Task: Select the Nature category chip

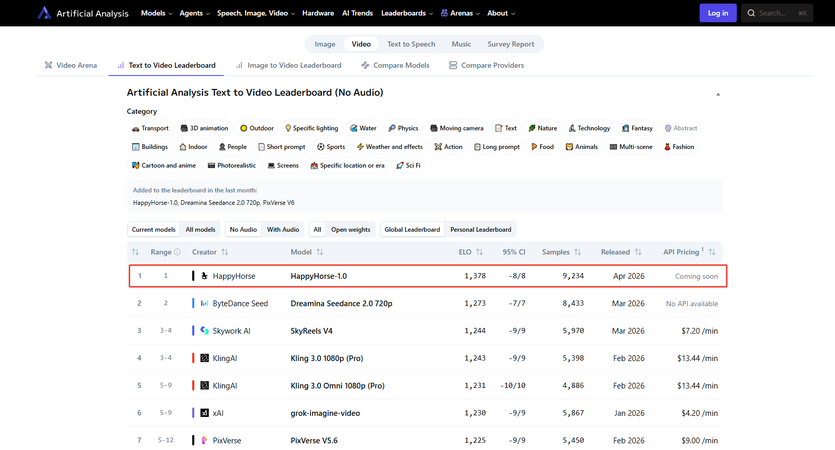Action: (x=543, y=128)
